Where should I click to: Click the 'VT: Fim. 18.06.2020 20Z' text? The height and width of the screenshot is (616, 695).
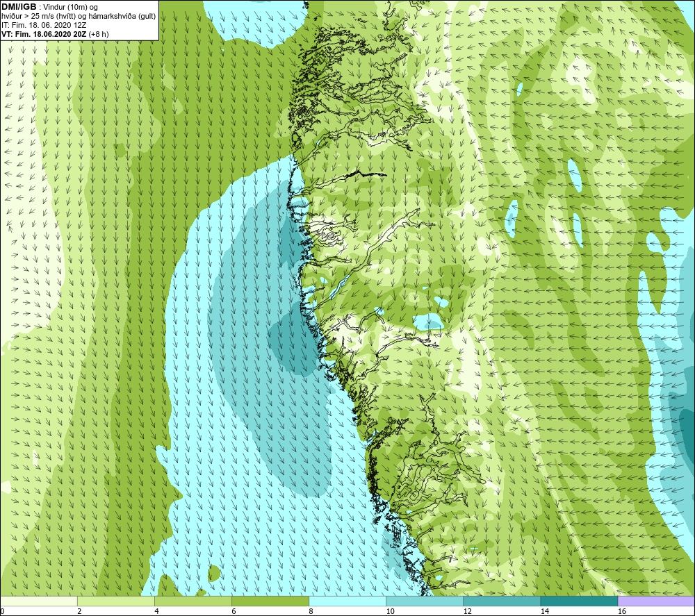tap(44, 34)
